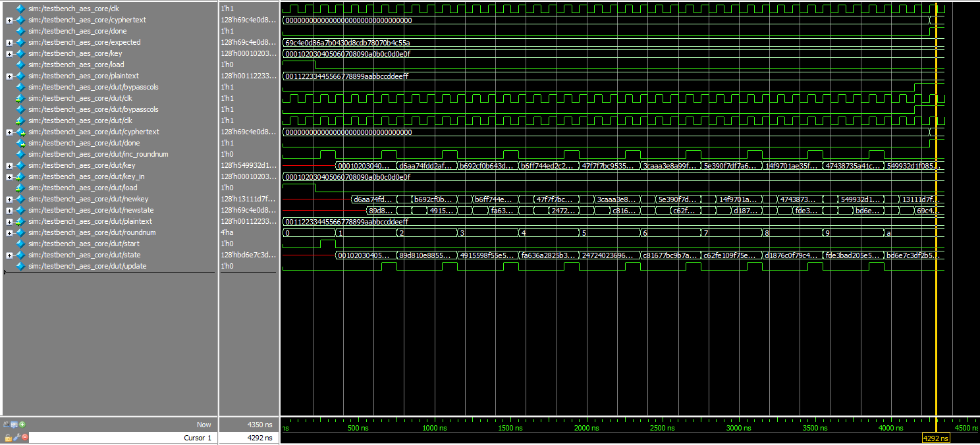
Task: Click the edit grid and timeline preferences icon
Action: pyautogui.click(x=14, y=425)
